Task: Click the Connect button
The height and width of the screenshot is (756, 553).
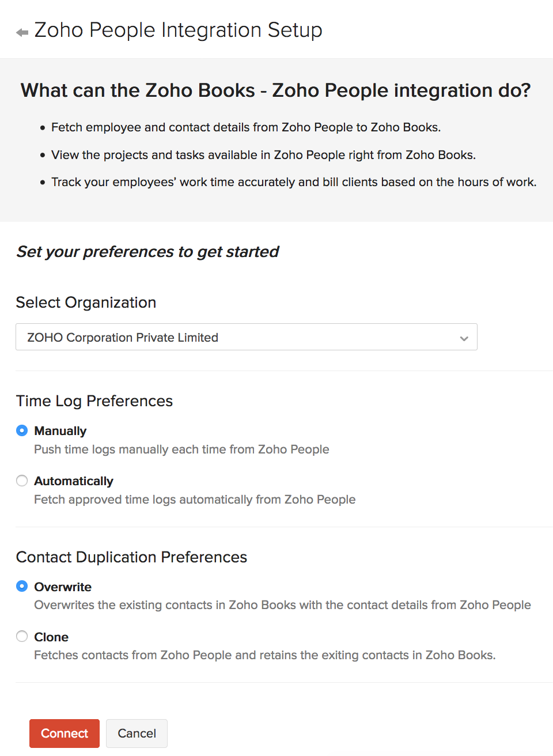Action: point(64,733)
